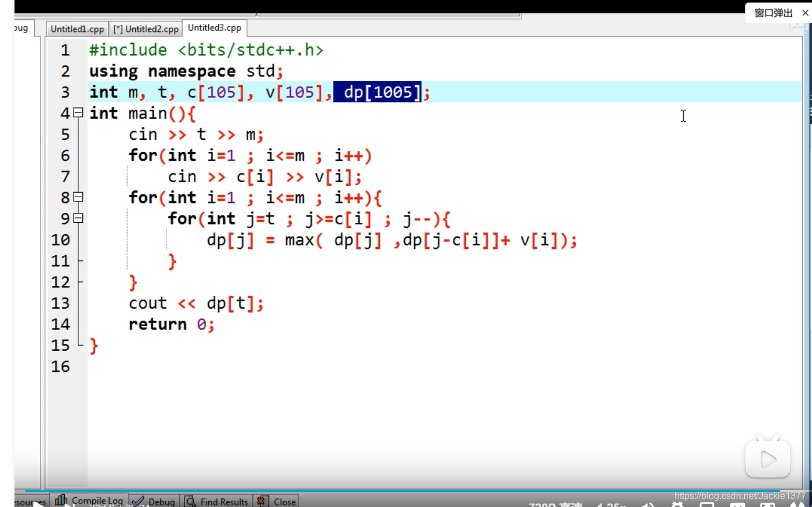Open the Find Results tab

click(217, 501)
